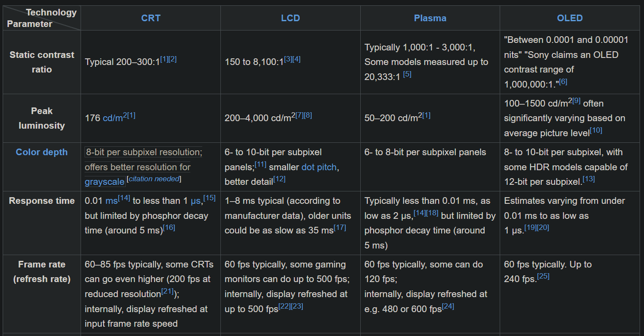Click the citation needed link
Screen dimensions: 644x336
154,179
